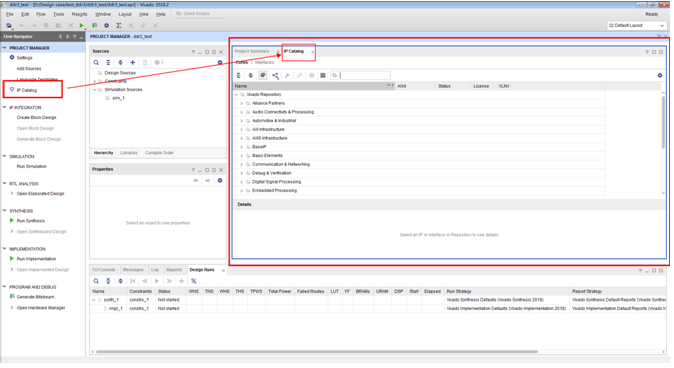Search in the Sources panel with magnifier icon
The image size is (674, 368).
pos(96,63)
